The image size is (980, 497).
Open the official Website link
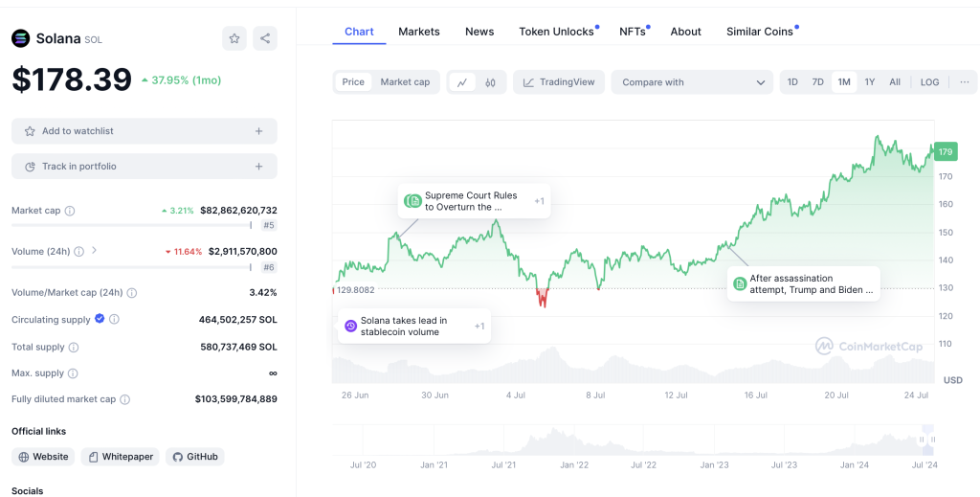[x=43, y=457]
